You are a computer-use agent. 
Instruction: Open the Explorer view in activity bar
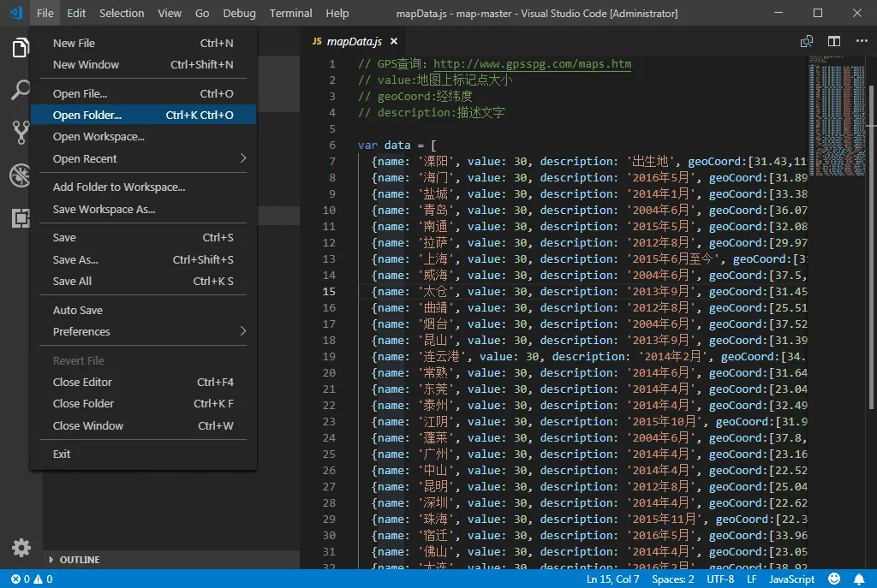(x=21, y=48)
